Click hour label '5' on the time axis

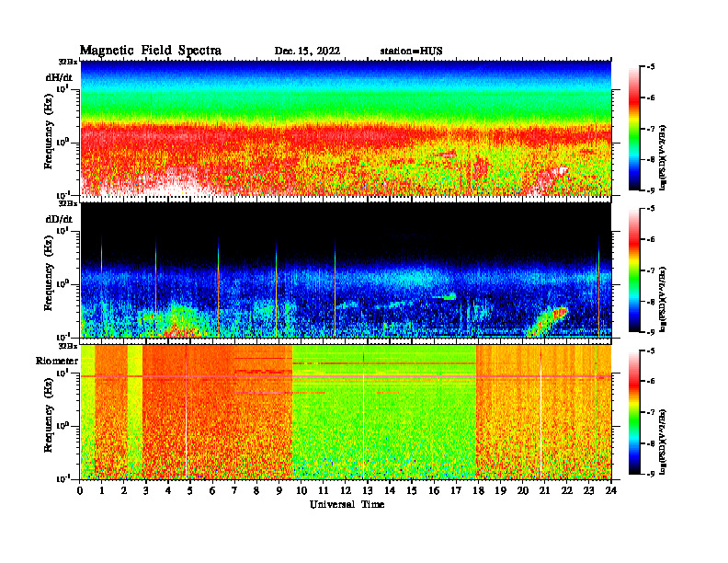pyautogui.click(x=190, y=491)
